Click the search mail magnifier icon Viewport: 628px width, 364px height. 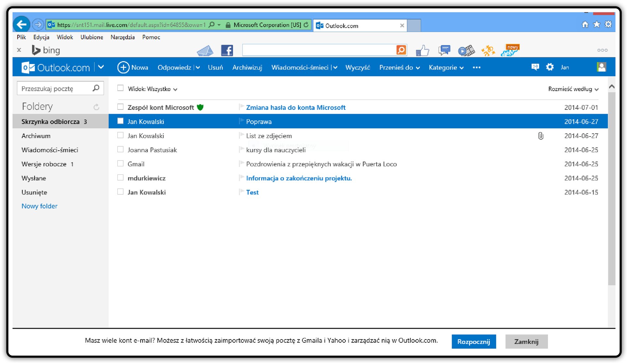[x=96, y=88]
